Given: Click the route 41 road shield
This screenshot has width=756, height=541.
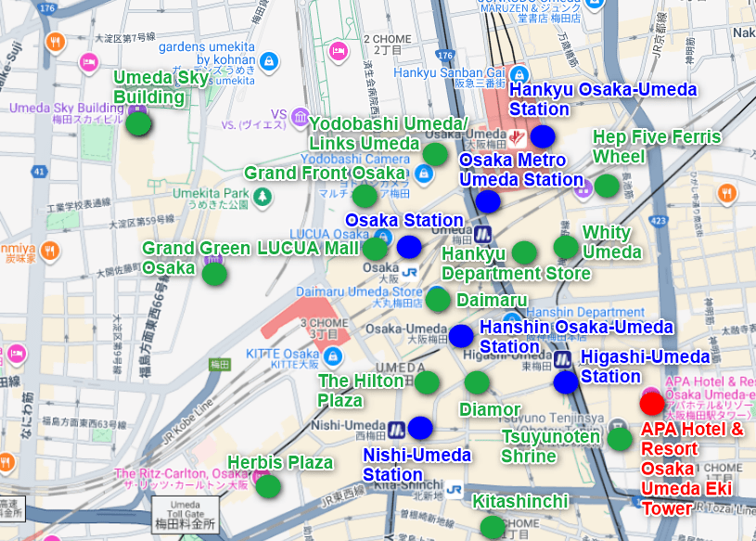Looking at the screenshot, I should tap(39, 172).
